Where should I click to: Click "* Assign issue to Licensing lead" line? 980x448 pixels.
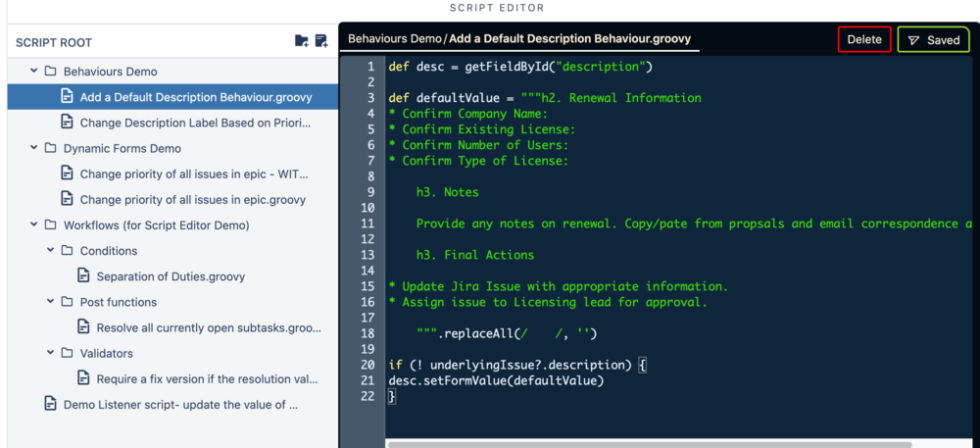(x=548, y=302)
